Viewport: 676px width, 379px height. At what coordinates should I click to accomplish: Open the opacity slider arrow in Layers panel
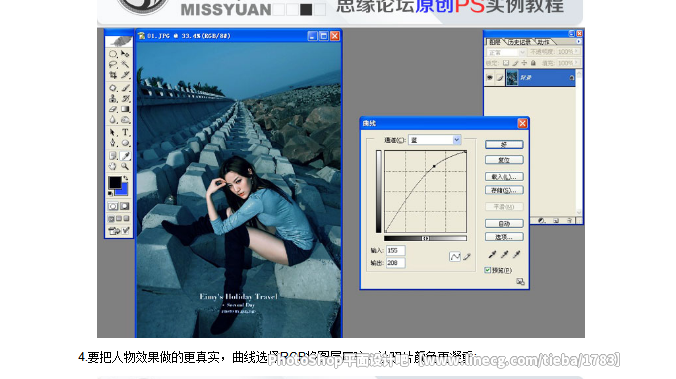click(577, 51)
